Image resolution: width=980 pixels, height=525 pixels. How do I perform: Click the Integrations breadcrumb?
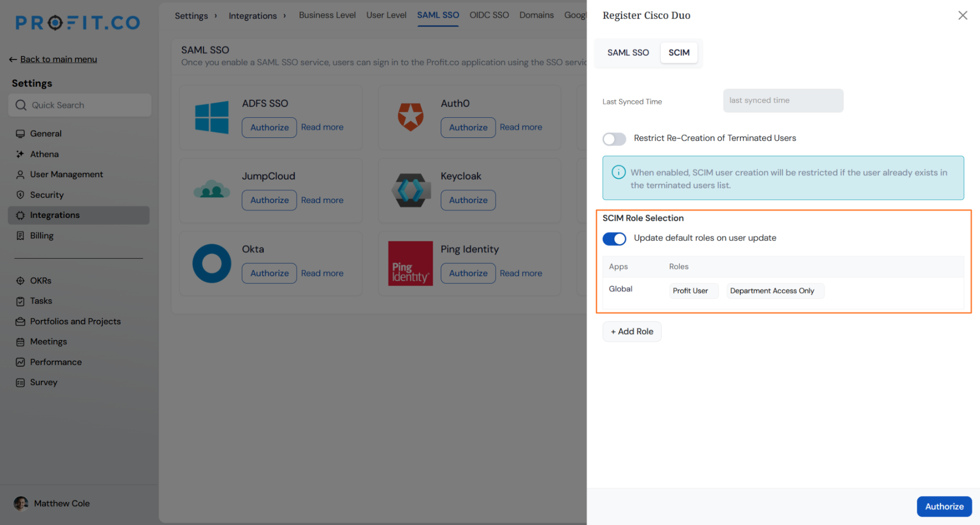[252, 16]
